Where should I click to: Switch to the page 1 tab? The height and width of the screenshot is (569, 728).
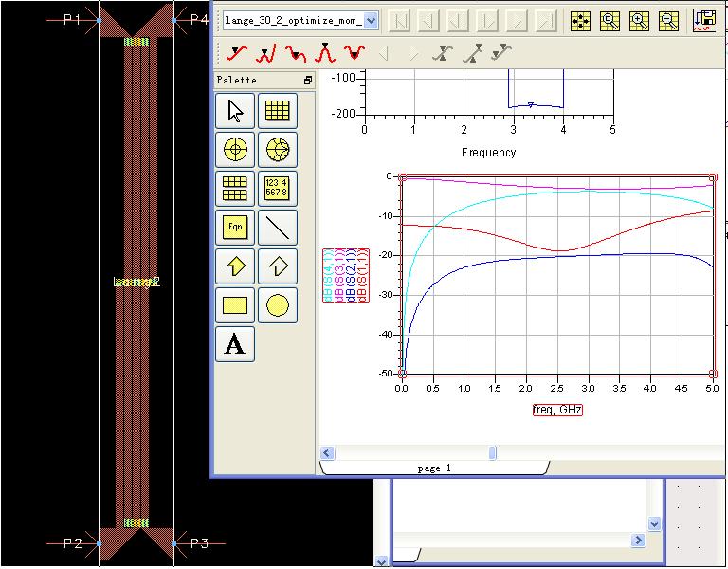(x=434, y=468)
